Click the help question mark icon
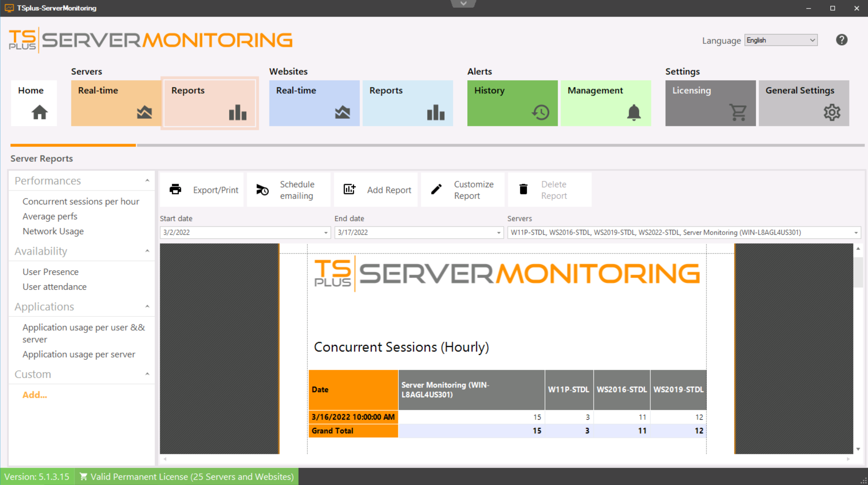 841,40
